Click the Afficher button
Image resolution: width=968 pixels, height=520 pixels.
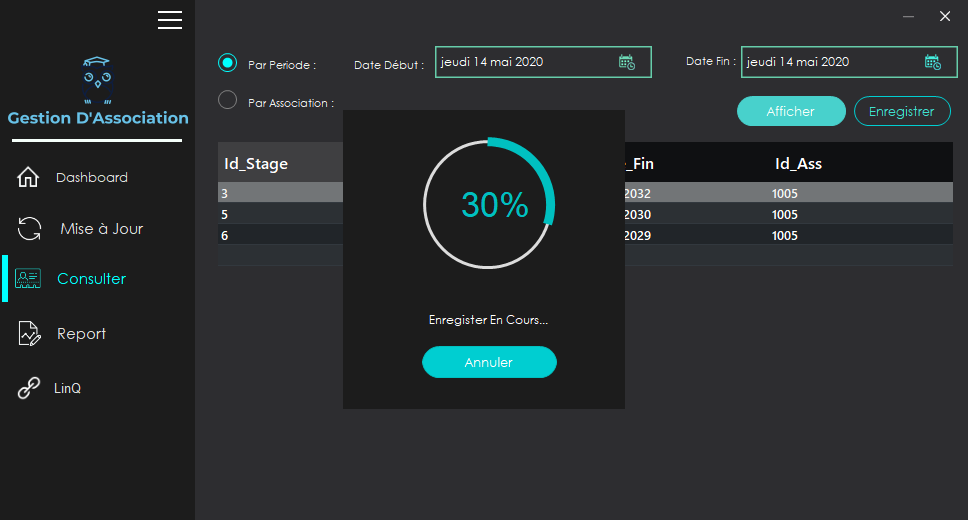[791, 111]
